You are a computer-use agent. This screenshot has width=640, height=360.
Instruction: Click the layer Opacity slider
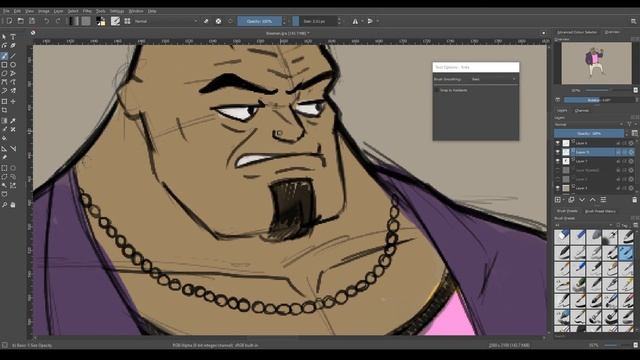589,133
